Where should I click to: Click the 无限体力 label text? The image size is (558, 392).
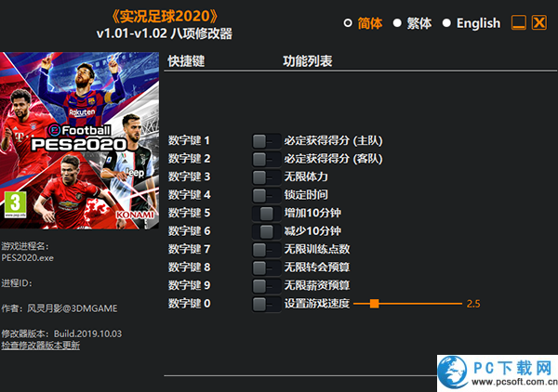coord(306,177)
